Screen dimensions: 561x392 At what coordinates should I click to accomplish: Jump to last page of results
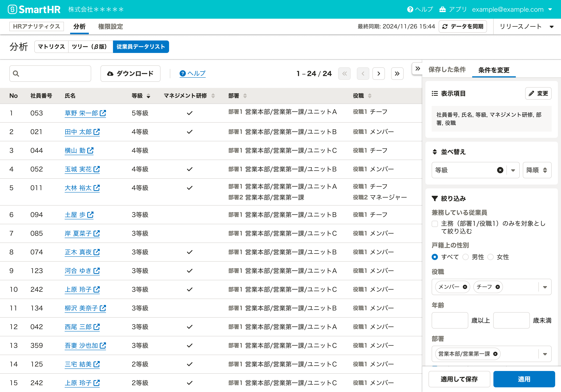click(x=397, y=73)
